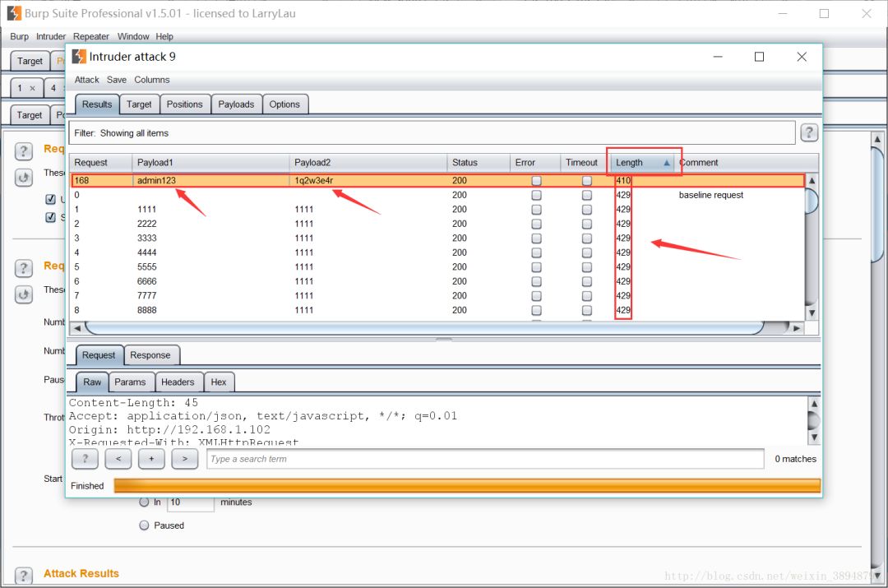Sort results by the Error column header
The image size is (888, 588).
click(x=535, y=163)
